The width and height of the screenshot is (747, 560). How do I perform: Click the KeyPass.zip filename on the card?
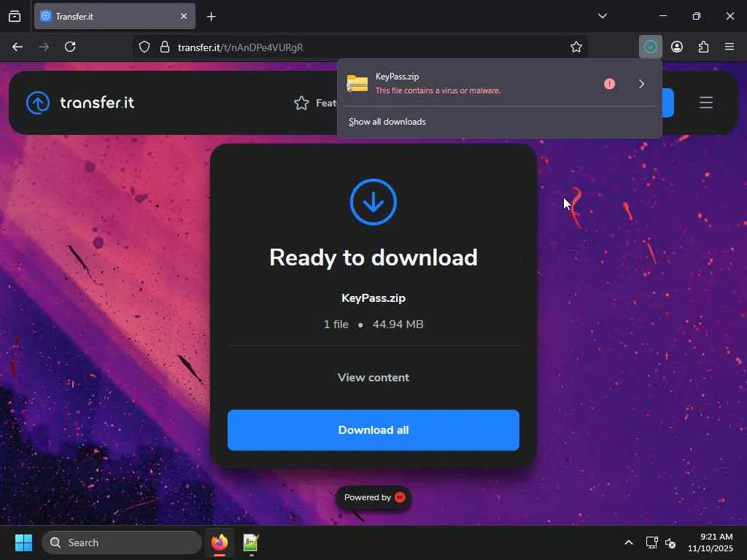[373, 298]
